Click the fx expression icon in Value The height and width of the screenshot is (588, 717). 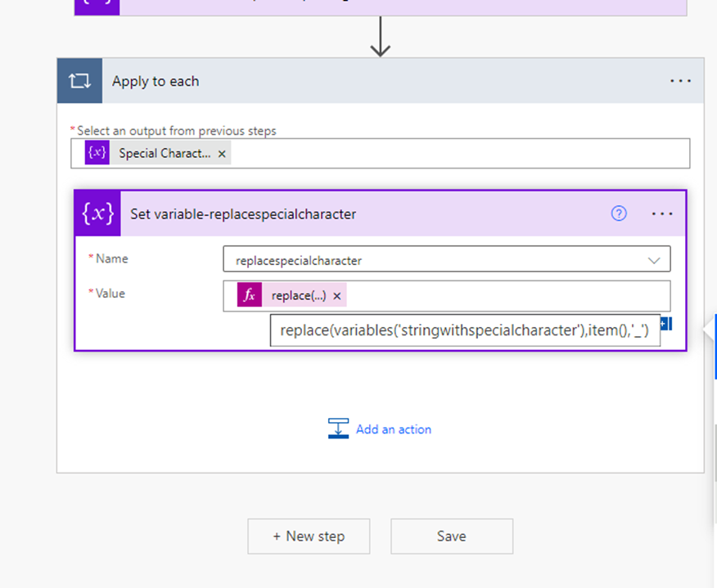pyautogui.click(x=250, y=295)
